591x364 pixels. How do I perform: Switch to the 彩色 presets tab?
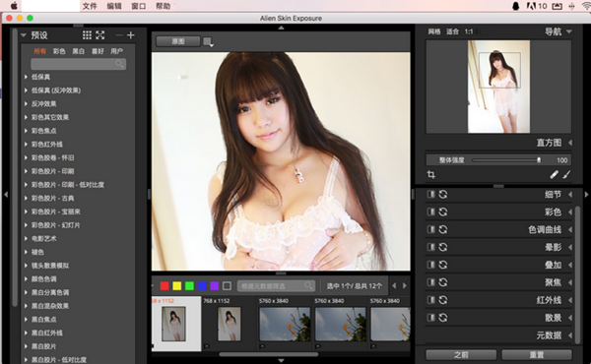click(59, 51)
